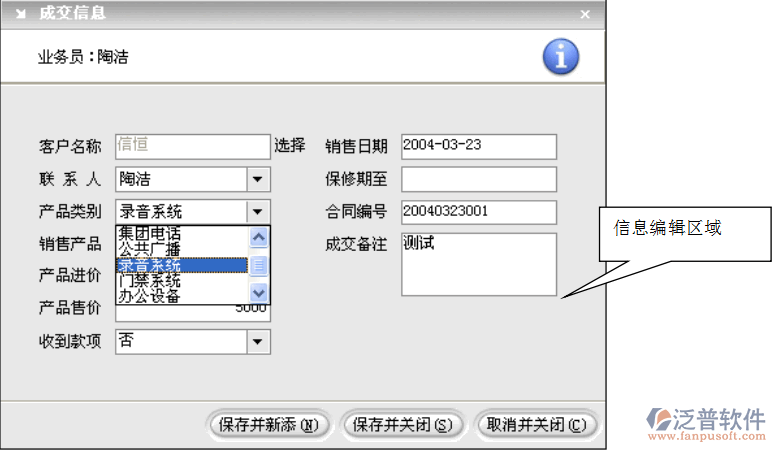Viewport: 776px width, 452px height.
Task: Click the list scrollbar up arrow
Action: pyautogui.click(x=259, y=237)
